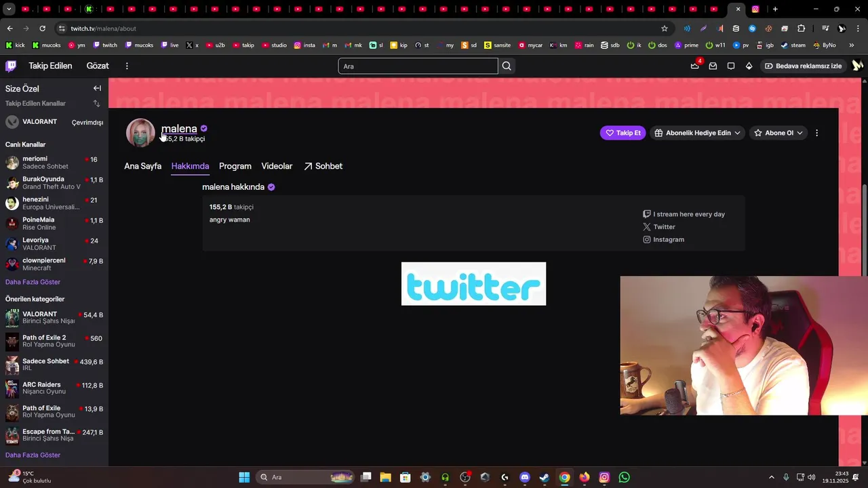The width and height of the screenshot is (868, 488).
Task: Open the Videolar tab
Action: tap(277, 166)
